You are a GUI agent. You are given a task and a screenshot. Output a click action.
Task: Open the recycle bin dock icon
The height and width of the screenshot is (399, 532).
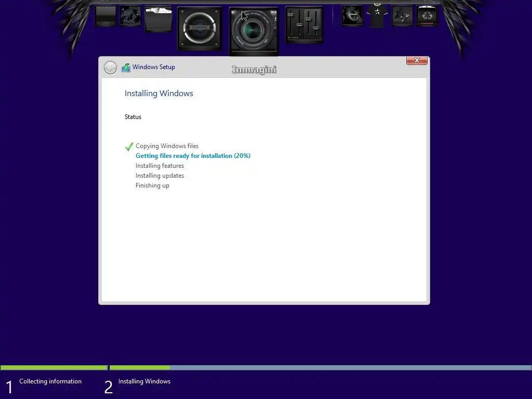427,15
